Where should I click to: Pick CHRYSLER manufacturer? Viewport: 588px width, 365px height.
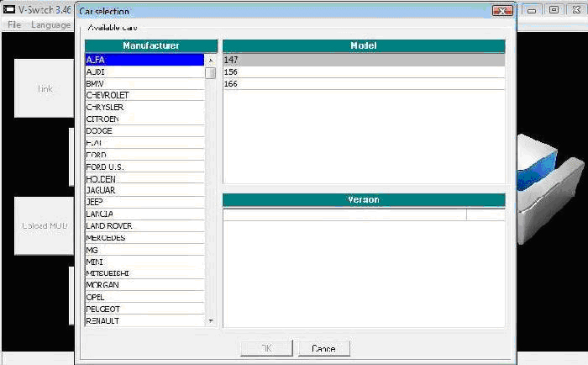[144, 108]
